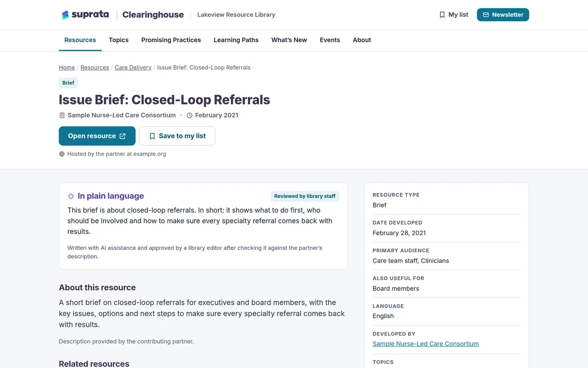
Task: Click the Brief value under Resource Type
Action: coord(380,206)
